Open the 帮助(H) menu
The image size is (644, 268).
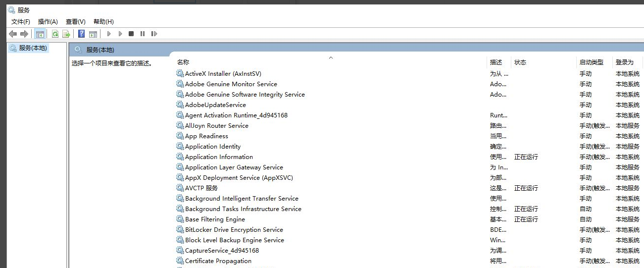(x=103, y=22)
